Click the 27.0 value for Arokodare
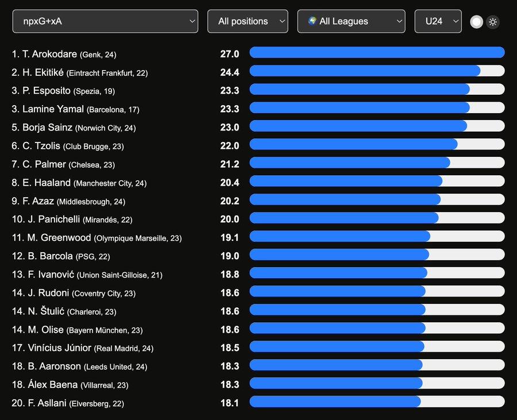 click(229, 54)
